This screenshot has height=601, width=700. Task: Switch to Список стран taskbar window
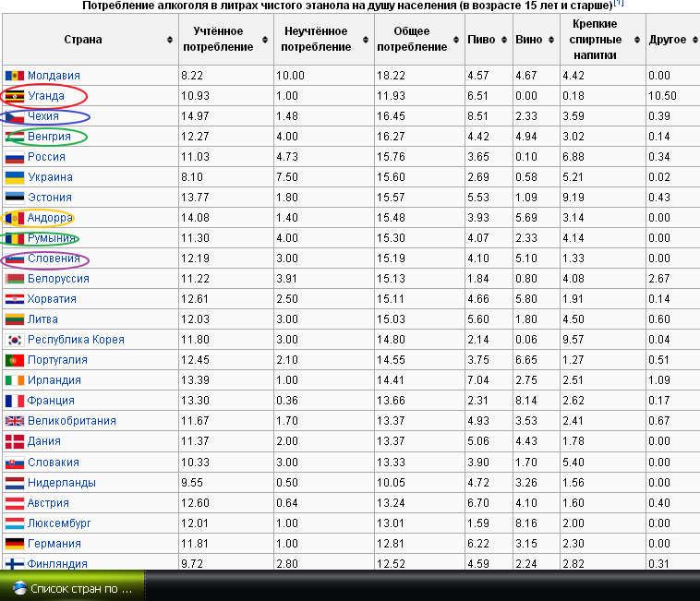72,588
